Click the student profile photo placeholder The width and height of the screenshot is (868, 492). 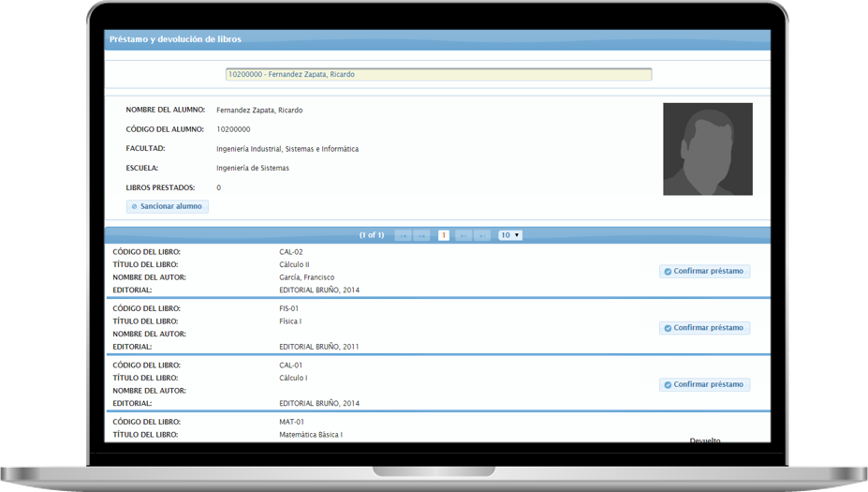(707, 149)
